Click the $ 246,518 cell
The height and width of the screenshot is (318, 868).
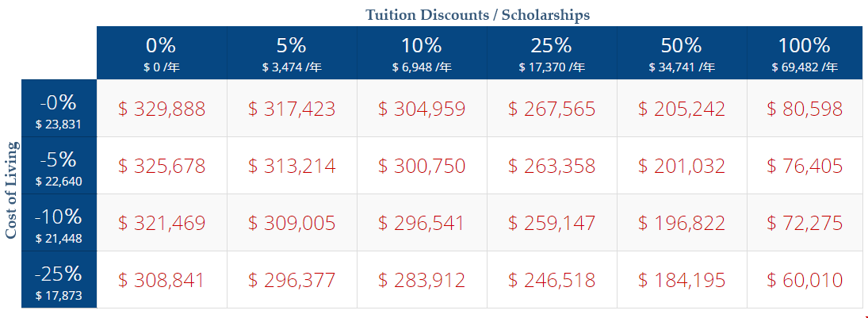(x=551, y=280)
